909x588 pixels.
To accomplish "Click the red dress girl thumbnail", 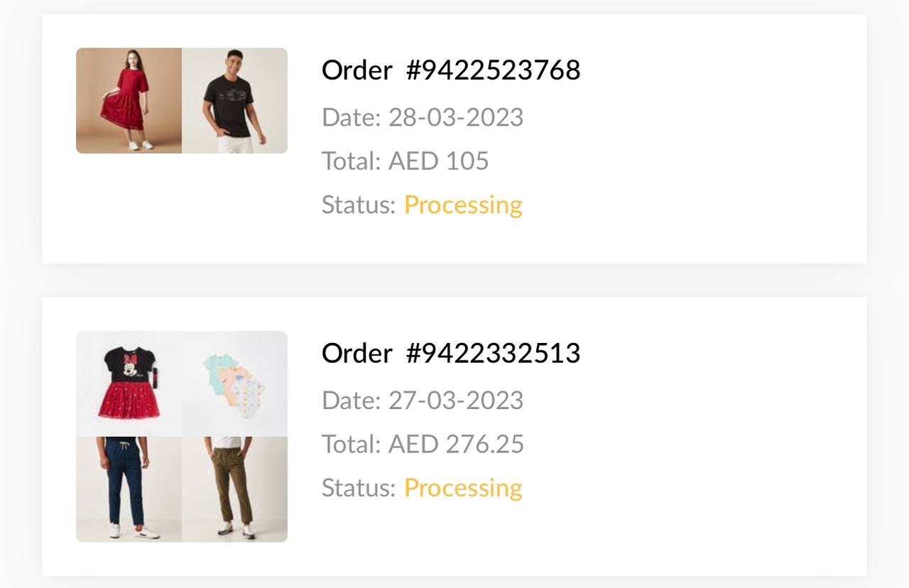I will (x=129, y=101).
